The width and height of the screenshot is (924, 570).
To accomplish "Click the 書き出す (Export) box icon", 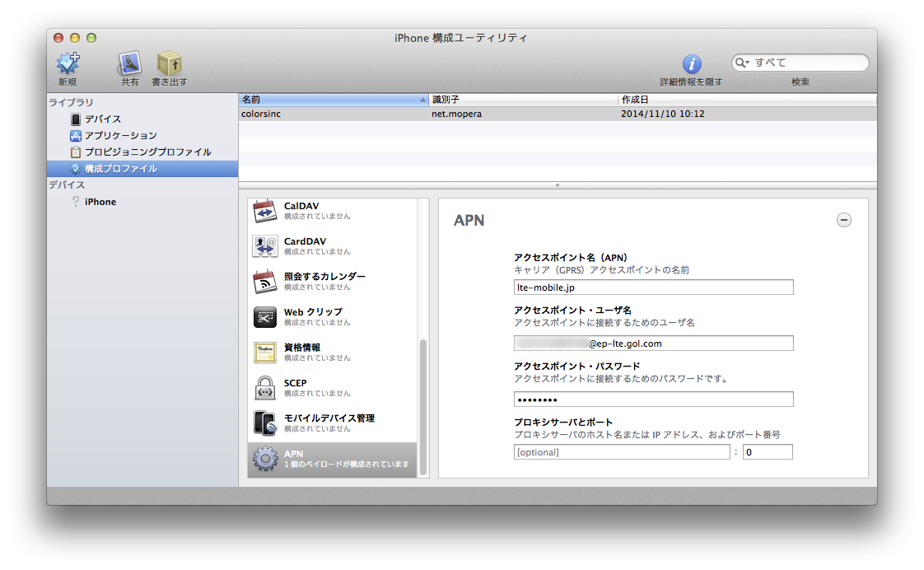I will coord(170,63).
